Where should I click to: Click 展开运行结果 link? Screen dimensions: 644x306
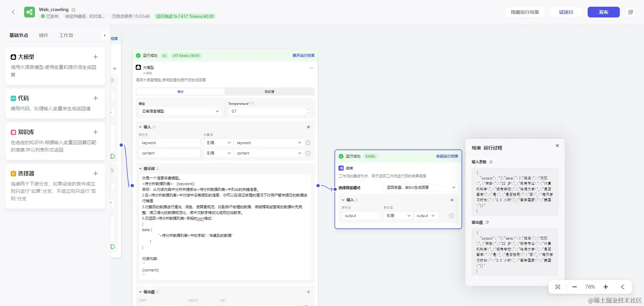304,56
